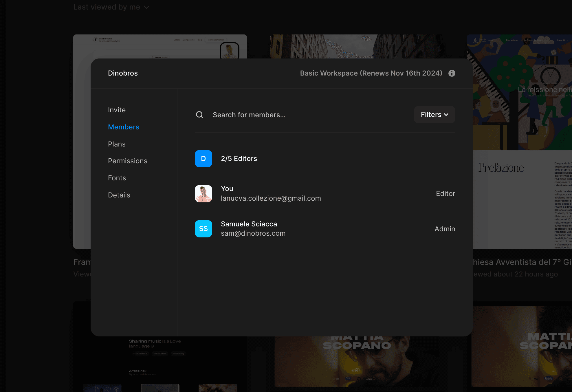Click the blue D workspace avatar
Screen dimensions: 572x392
[203, 159]
